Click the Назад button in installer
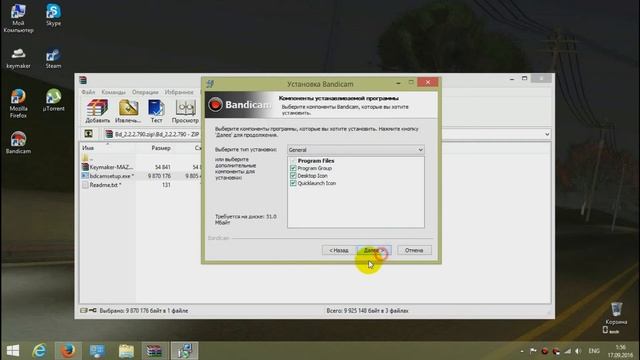The width and height of the screenshot is (640, 360). point(339,250)
